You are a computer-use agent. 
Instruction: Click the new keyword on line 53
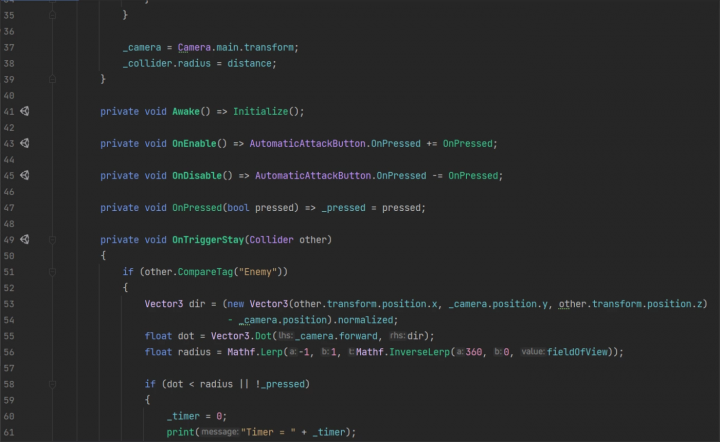click(x=236, y=304)
